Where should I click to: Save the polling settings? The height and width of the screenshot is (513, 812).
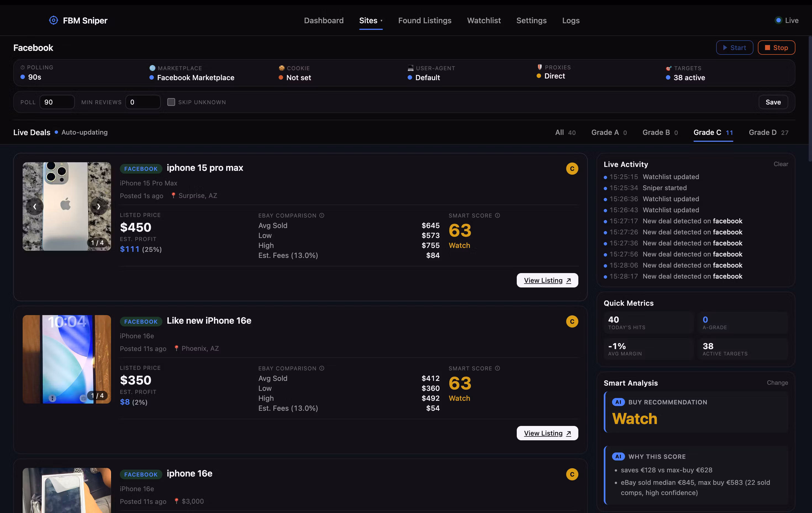coord(773,102)
